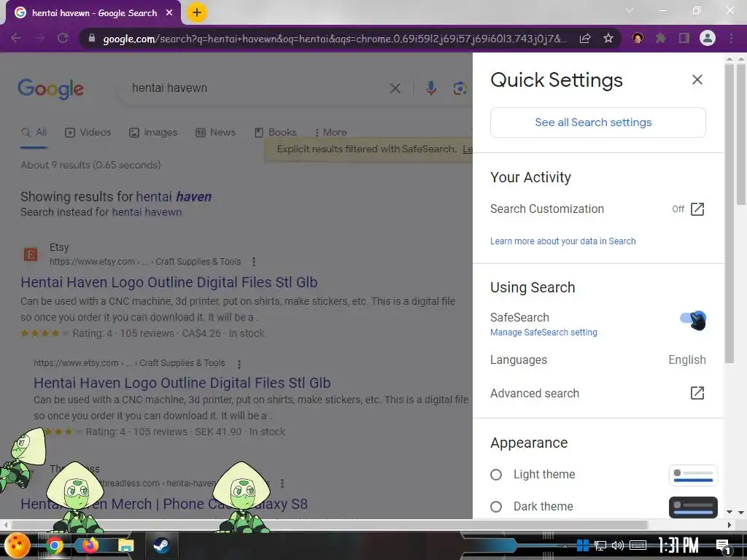This screenshot has width=747, height=560.
Task: Go forward to the next page
Action: pos(39,38)
